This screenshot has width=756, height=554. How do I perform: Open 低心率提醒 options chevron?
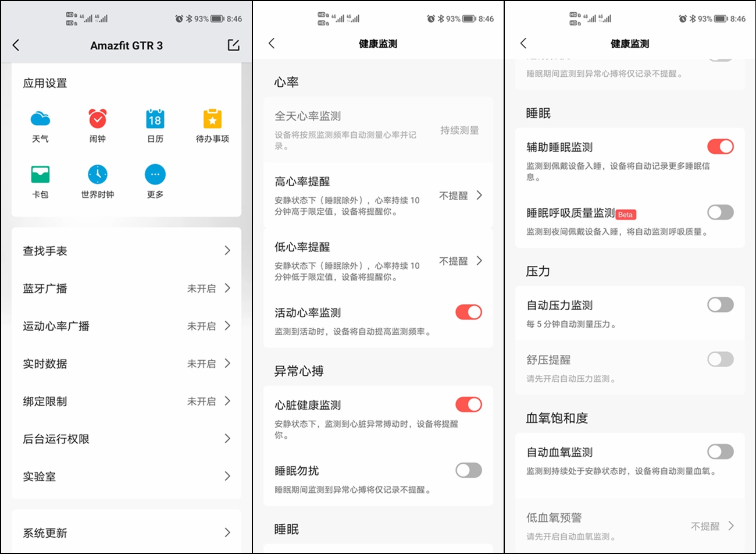point(479,261)
